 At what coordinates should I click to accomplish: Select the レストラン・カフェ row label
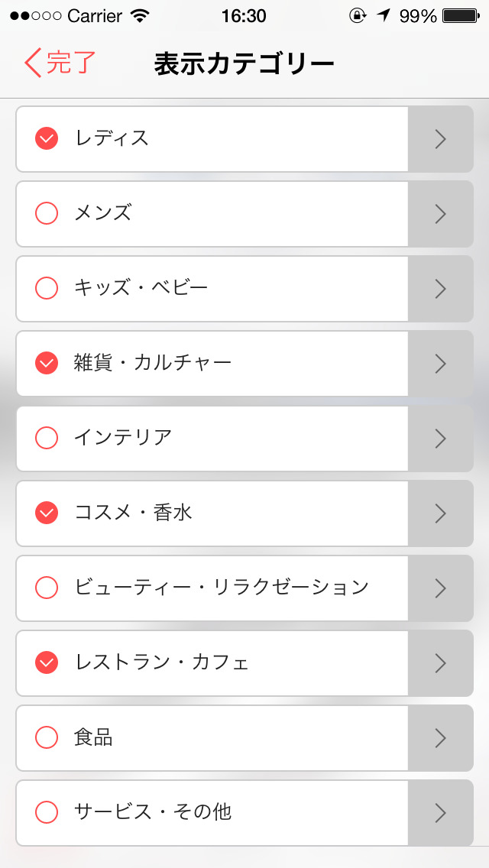tap(161, 662)
